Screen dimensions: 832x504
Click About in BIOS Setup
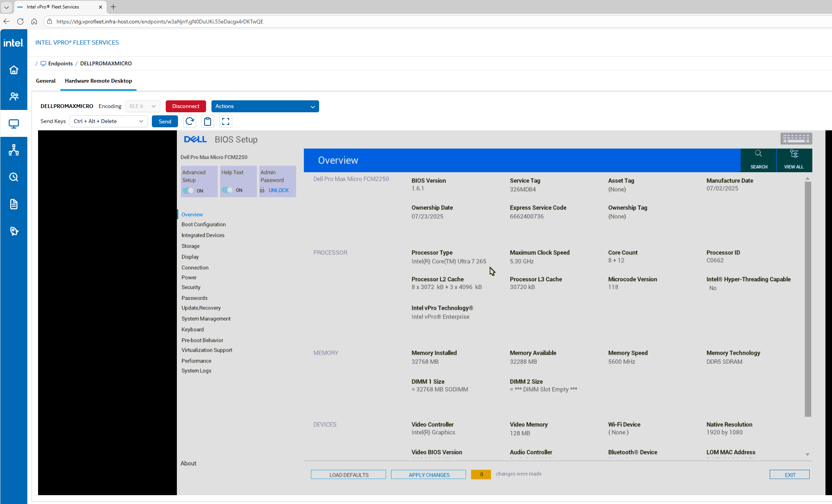pyautogui.click(x=188, y=464)
